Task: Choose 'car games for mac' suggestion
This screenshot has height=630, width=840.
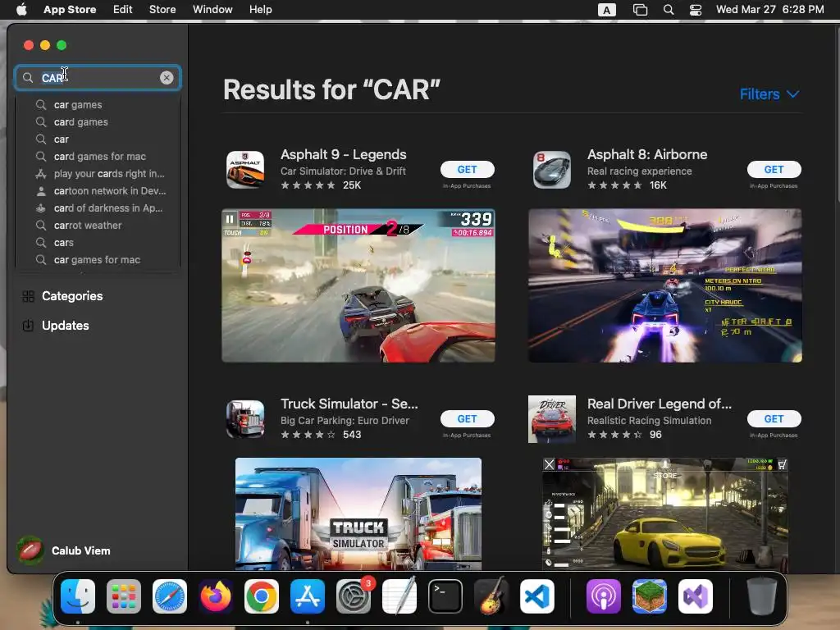Action: click(97, 260)
